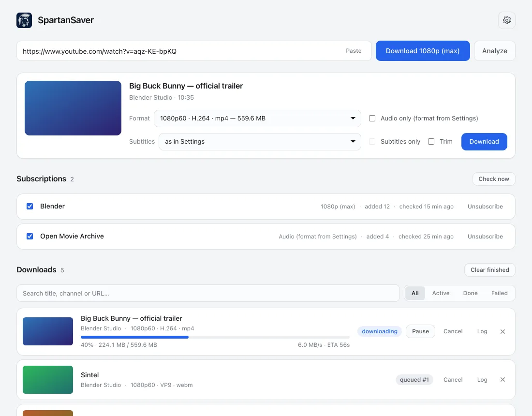Viewport: 532px width, 416px height.
Task: Click the 'checked 25 min ago' text
Action: coord(426,236)
